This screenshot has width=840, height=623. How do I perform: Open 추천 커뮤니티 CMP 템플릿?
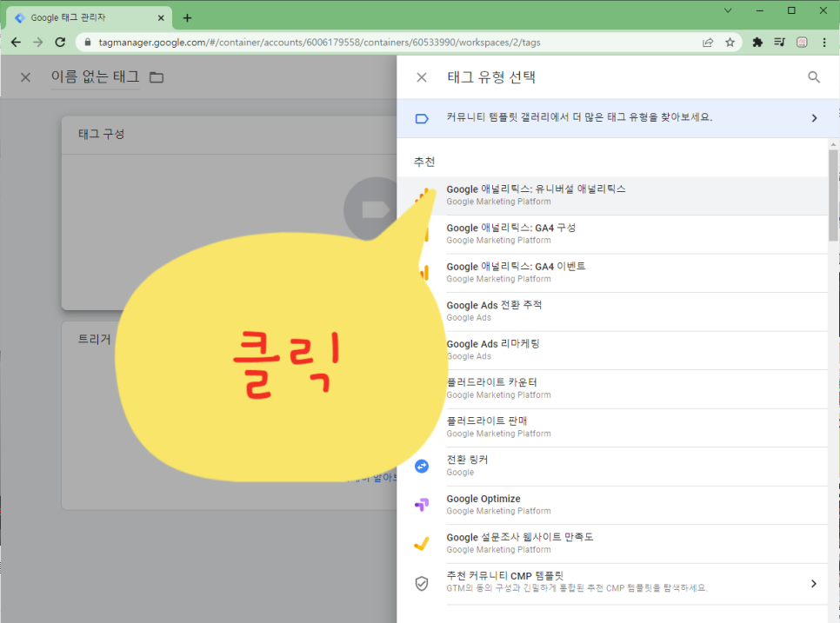(x=612, y=583)
